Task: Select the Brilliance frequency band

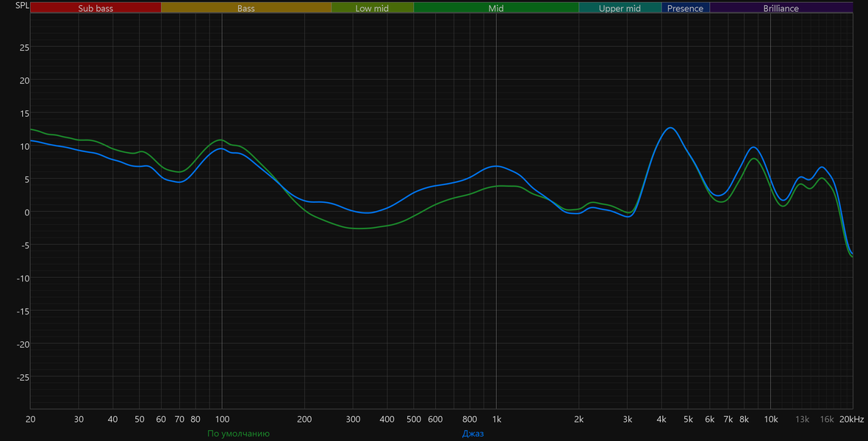Action: (781, 8)
